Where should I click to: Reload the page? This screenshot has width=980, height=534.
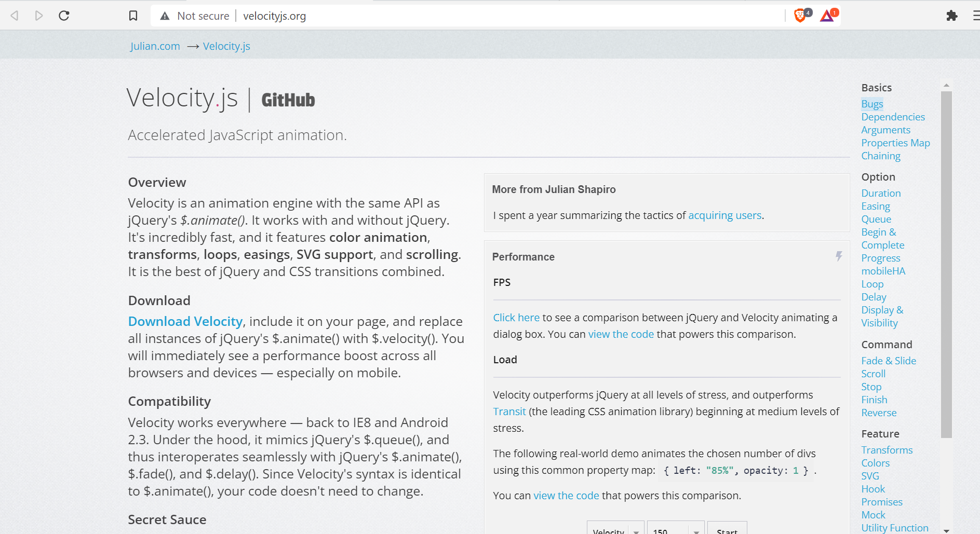tap(64, 16)
